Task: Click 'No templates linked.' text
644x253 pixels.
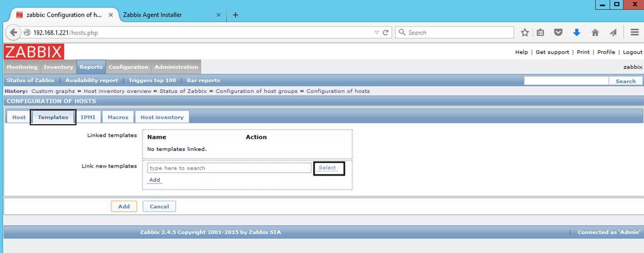Action: (177, 149)
